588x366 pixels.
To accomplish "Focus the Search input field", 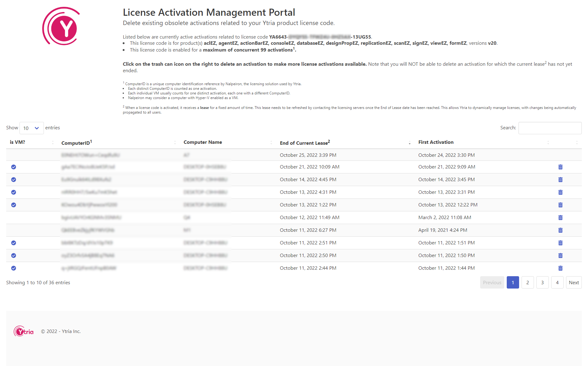I will coord(550,128).
